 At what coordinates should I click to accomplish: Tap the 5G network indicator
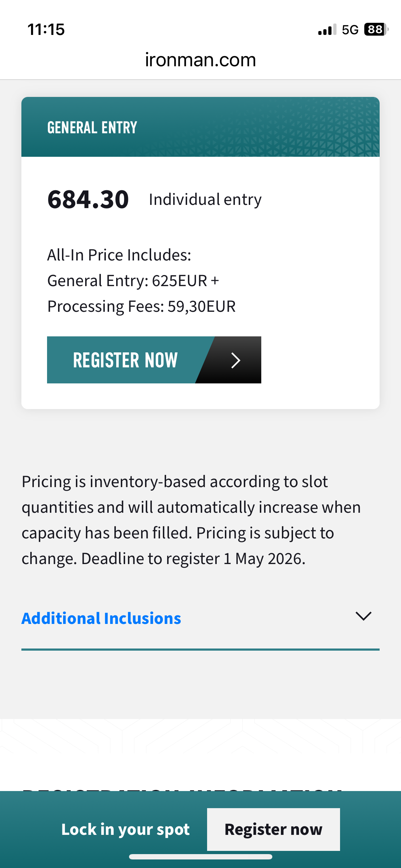point(350,30)
